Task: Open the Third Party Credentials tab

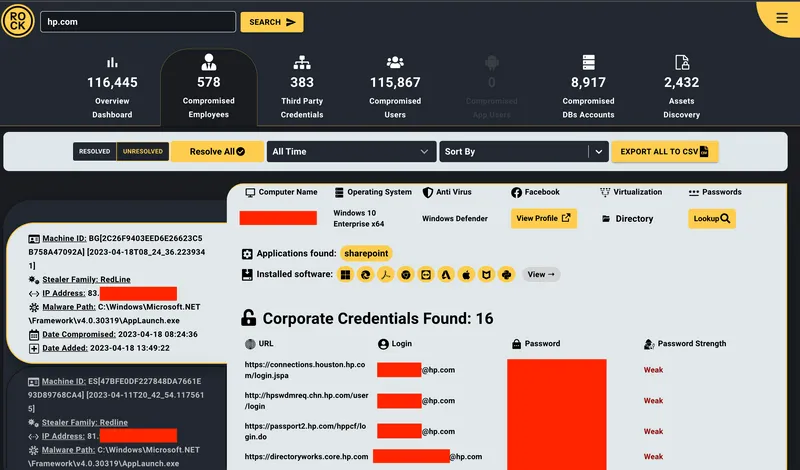Action: (301, 89)
